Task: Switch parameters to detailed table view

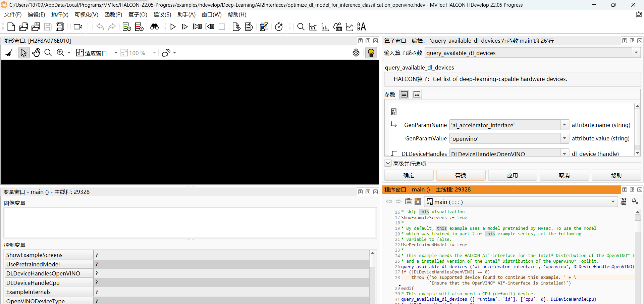Action: point(417,94)
